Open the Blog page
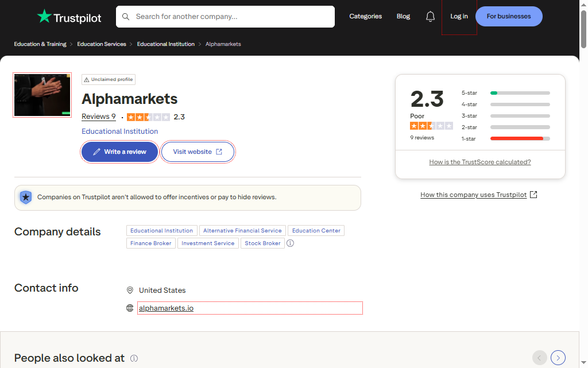The height and width of the screenshot is (368, 588). [403, 17]
